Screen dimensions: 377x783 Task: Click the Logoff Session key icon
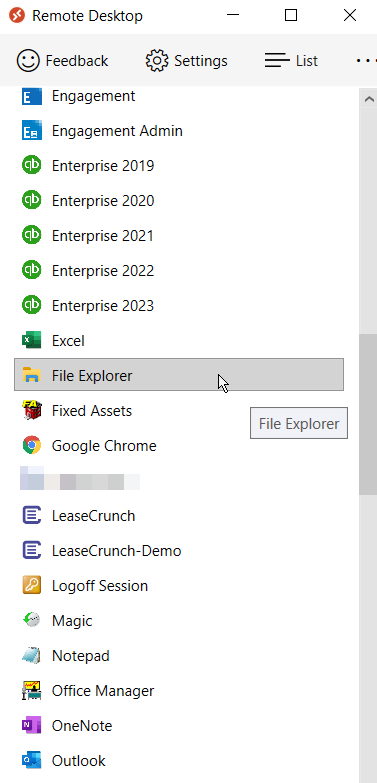click(32, 585)
